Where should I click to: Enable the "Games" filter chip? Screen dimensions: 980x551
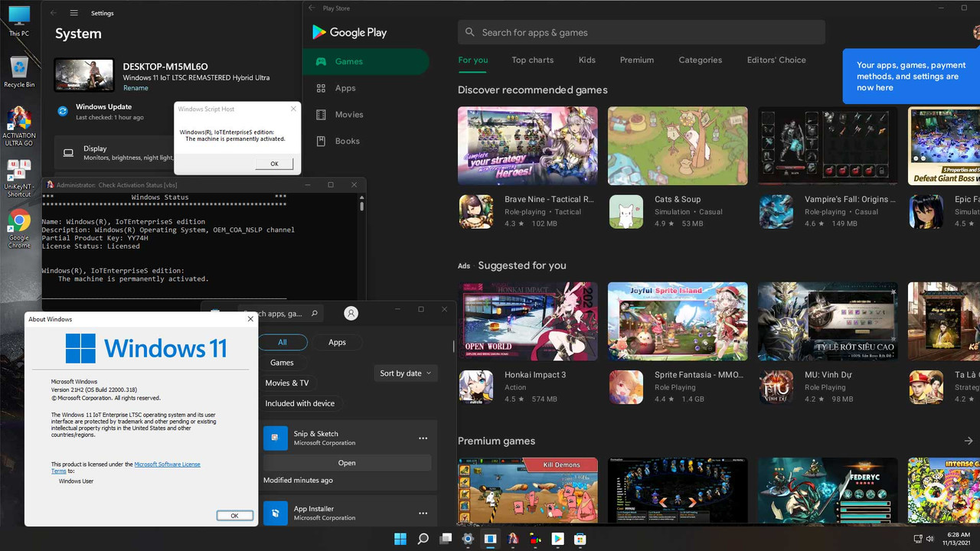[x=282, y=362]
